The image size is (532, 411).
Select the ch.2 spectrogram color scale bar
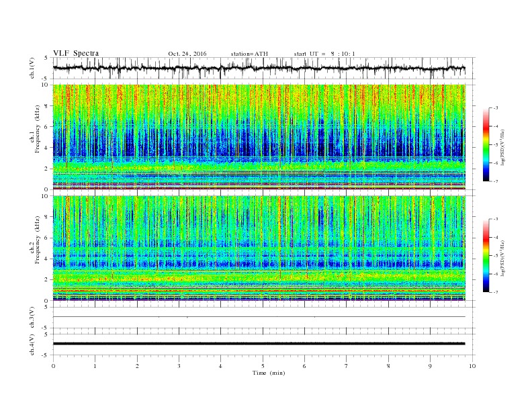click(x=486, y=256)
